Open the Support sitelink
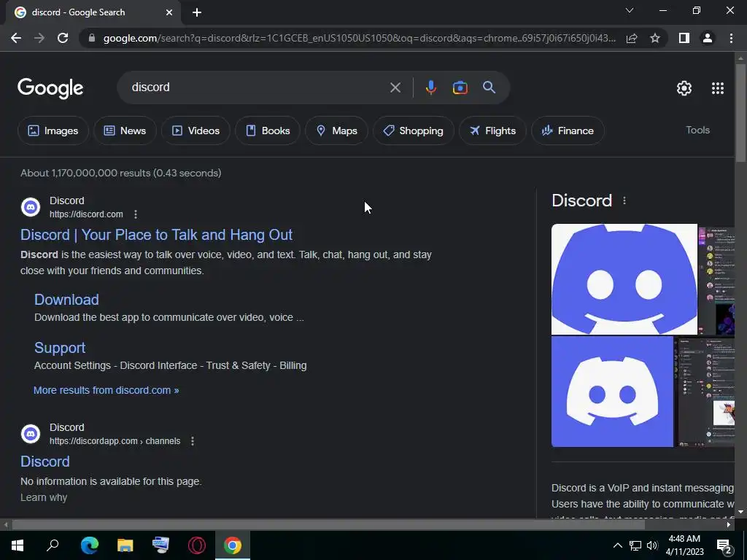747x560 pixels. coord(60,348)
